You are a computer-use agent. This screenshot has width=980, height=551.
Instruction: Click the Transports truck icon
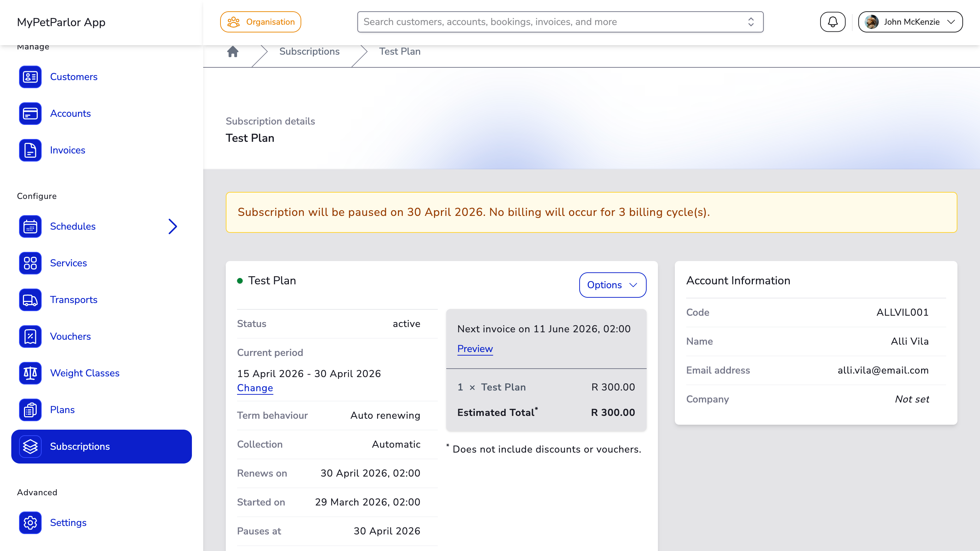[x=30, y=300]
